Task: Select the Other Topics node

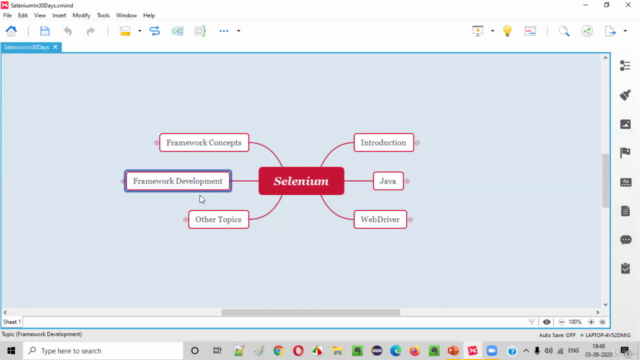Action: click(x=218, y=220)
